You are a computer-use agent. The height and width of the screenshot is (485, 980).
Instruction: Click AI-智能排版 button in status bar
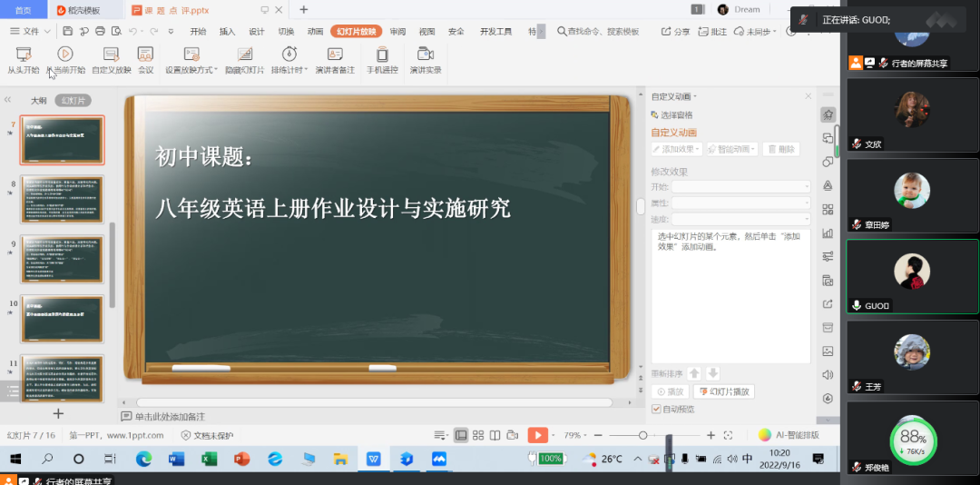coord(789,435)
